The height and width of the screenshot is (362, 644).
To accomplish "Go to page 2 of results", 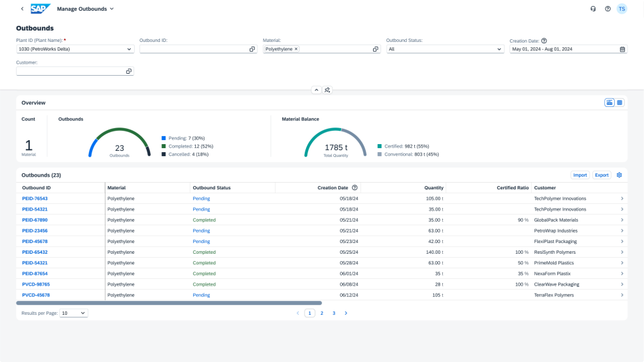I will tap(322, 313).
